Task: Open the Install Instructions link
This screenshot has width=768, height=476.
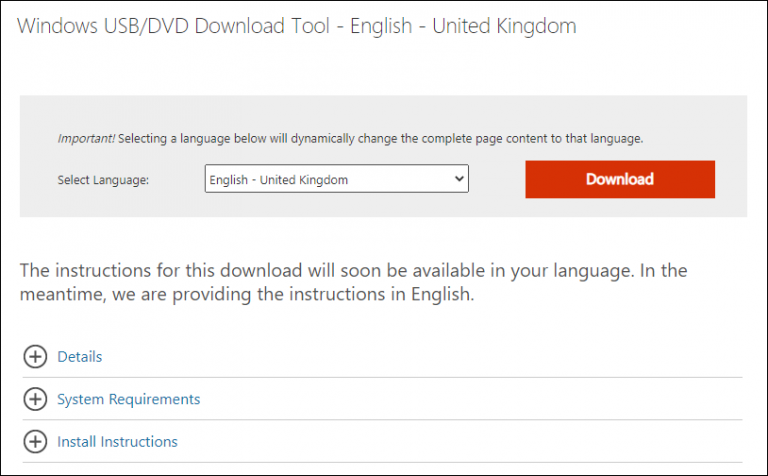Action: [x=117, y=441]
